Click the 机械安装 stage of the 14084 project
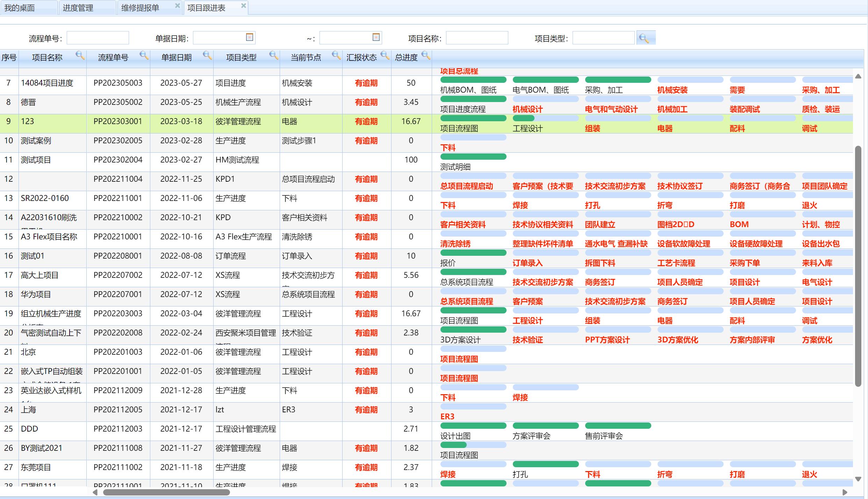The height and width of the screenshot is (499, 868). [x=672, y=90]
